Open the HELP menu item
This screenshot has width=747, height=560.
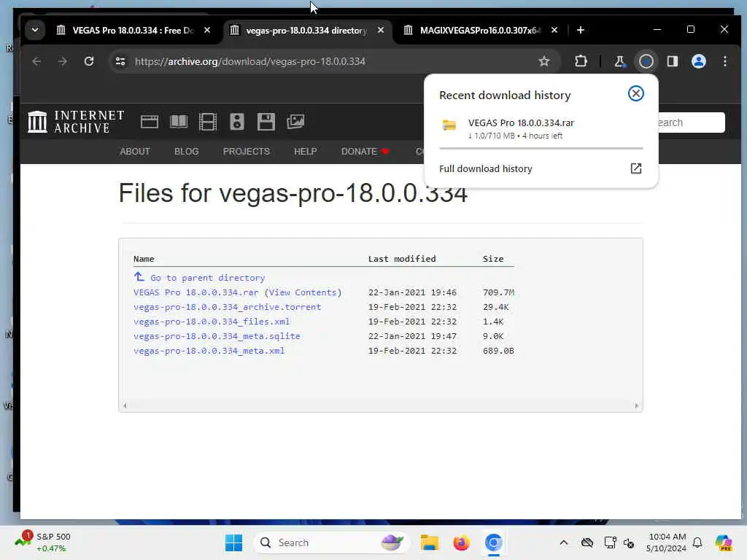(x=306, y=152)
